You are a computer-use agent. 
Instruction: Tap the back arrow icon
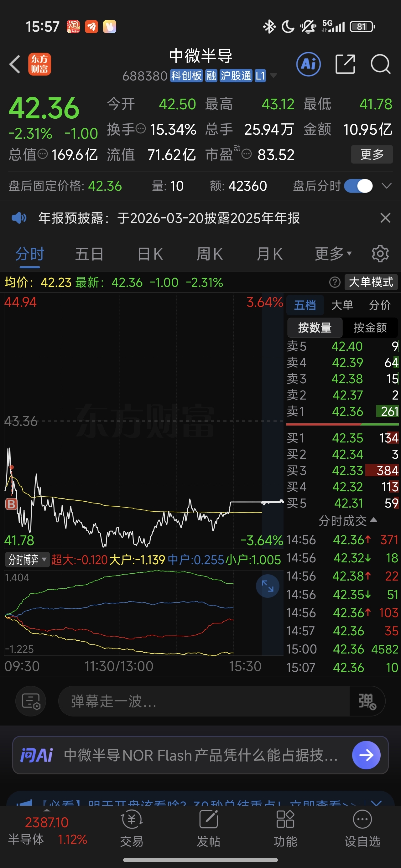click(15, 64)
